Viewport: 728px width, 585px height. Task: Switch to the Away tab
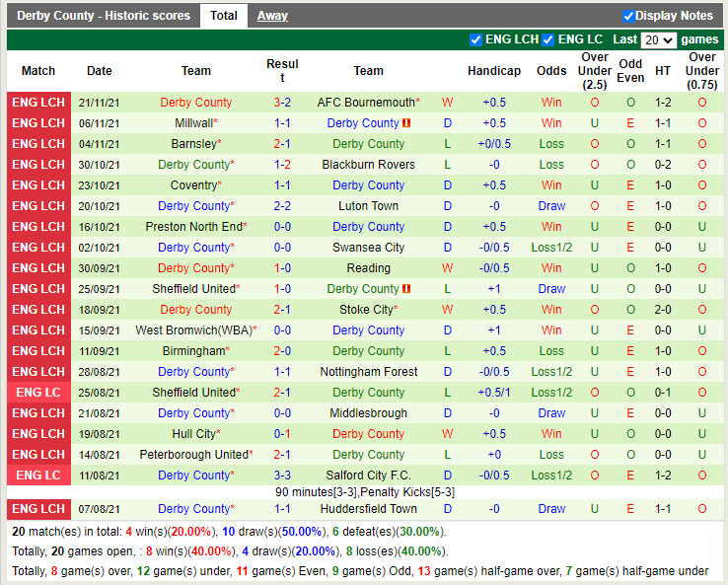272,16
